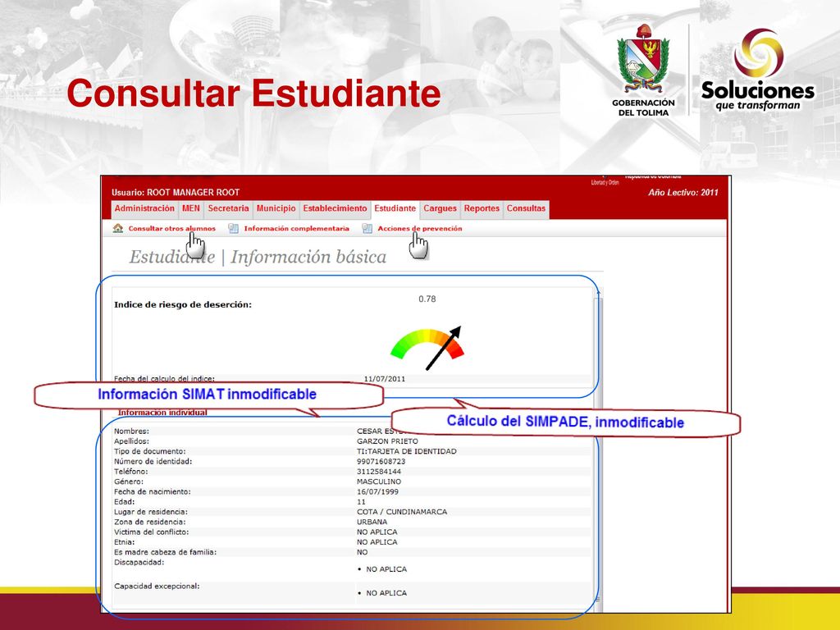The image size is (840, 630).
Task: Select the surname GARZON PRIETO
Action: (387, 441)
